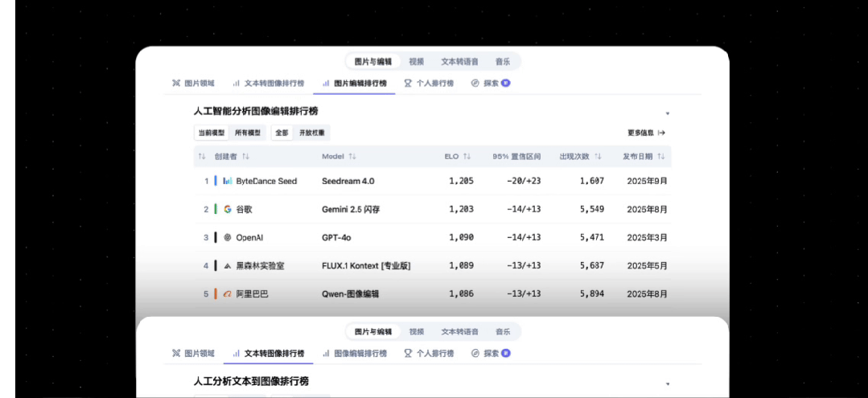The image size is (868, 398).
Task: Collapse the 人工分析文本到图像排行榜 section triangle
Action: [667, 384]
